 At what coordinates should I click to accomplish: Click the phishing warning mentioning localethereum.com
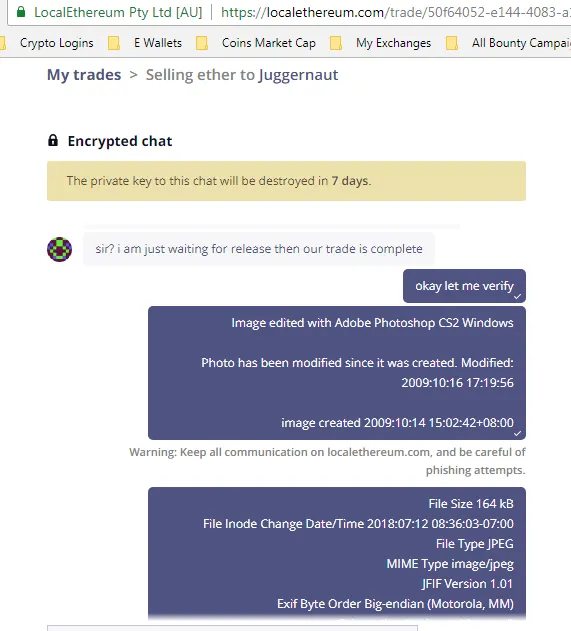click(327, 461)
